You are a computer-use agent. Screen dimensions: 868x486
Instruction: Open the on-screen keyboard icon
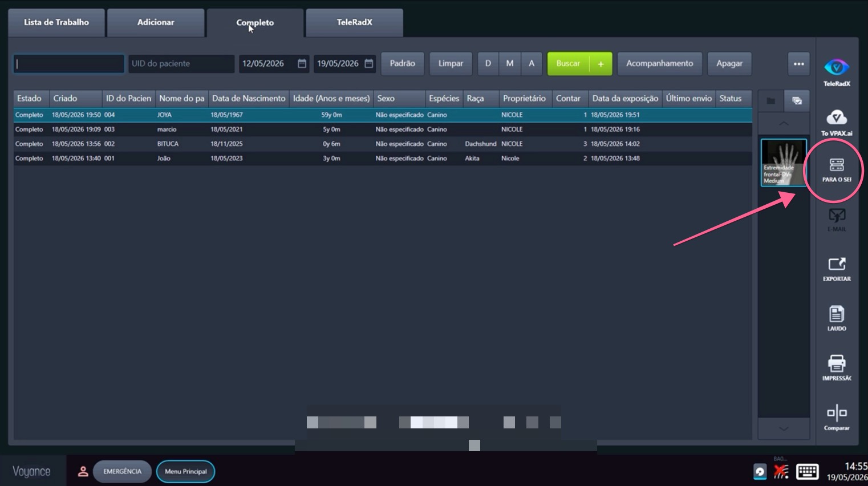click(x=807, y=471)
